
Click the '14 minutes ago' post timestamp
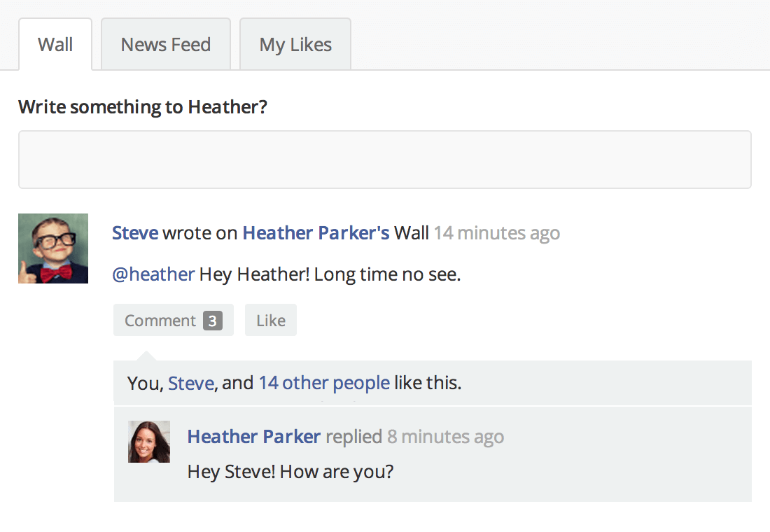[496, 233]
